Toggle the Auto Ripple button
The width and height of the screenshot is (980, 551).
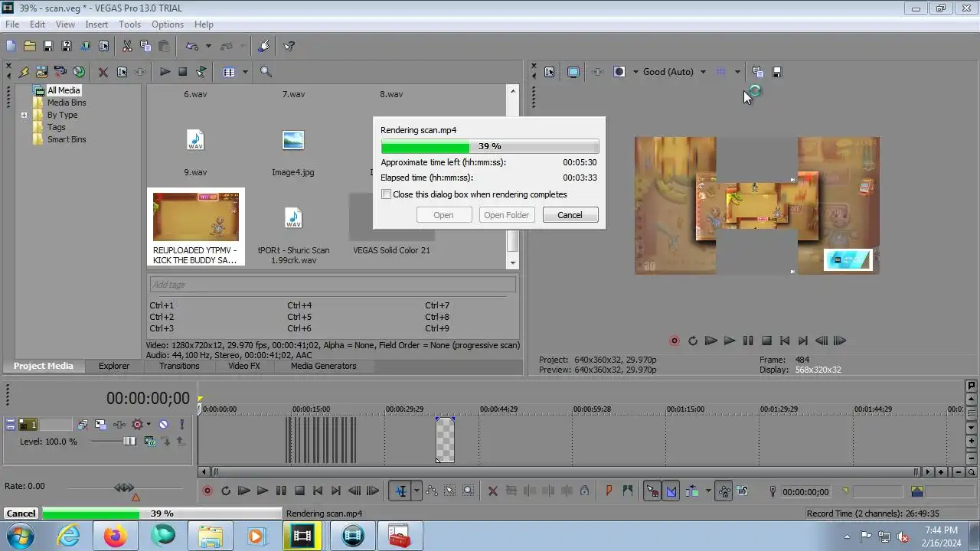click(x=692, y=491)
